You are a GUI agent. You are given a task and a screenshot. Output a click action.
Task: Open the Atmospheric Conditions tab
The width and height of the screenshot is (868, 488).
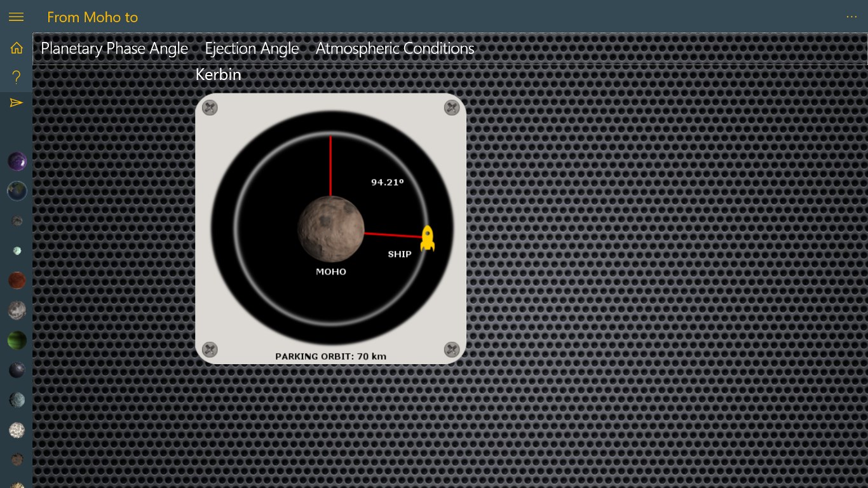(x=395, y=49)
